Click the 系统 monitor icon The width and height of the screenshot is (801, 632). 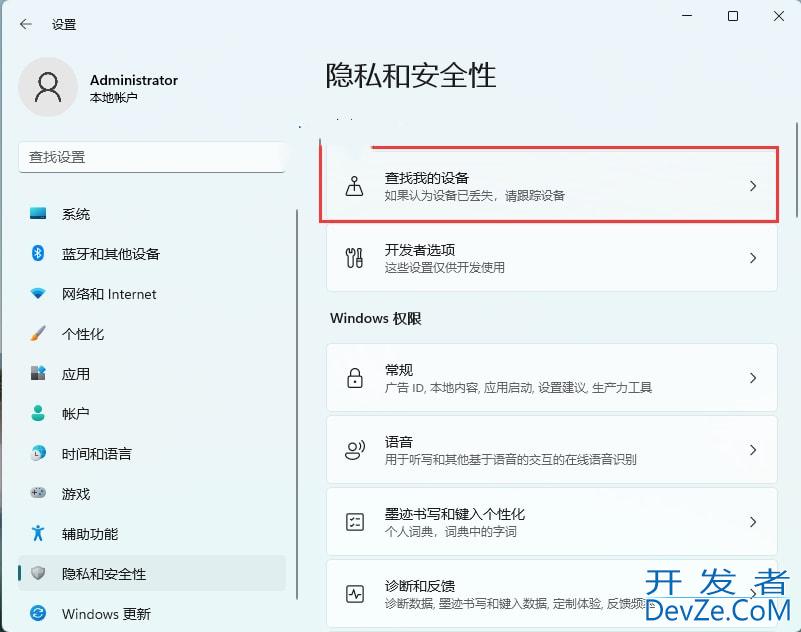38,213
